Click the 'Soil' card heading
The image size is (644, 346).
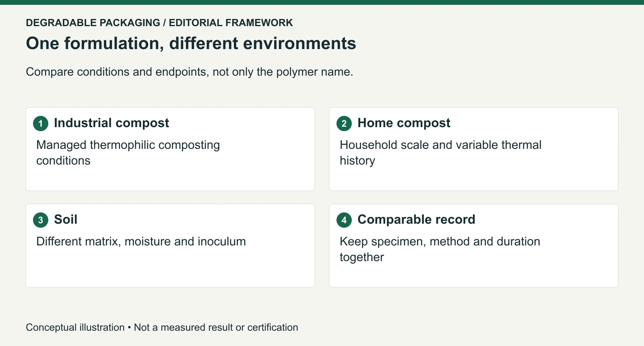coord(66,220)
